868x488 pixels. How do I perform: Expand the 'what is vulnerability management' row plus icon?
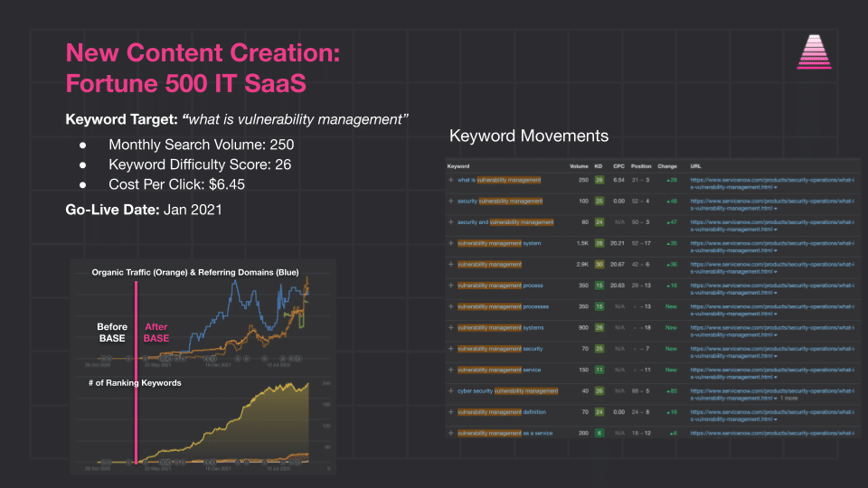click(450, 180)
